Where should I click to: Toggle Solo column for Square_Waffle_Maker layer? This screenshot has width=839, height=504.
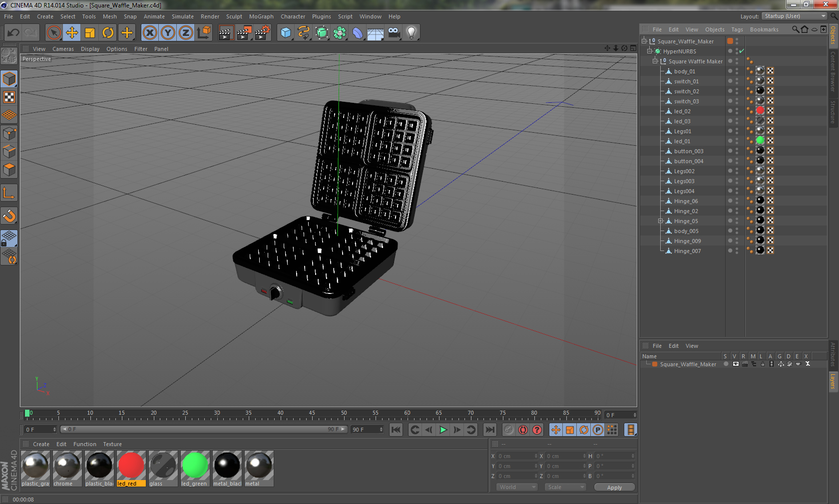point(726,364)
